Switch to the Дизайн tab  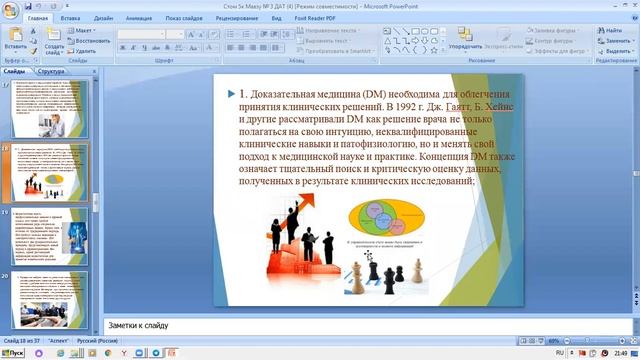pyautogui.click(x=103, y=18)
